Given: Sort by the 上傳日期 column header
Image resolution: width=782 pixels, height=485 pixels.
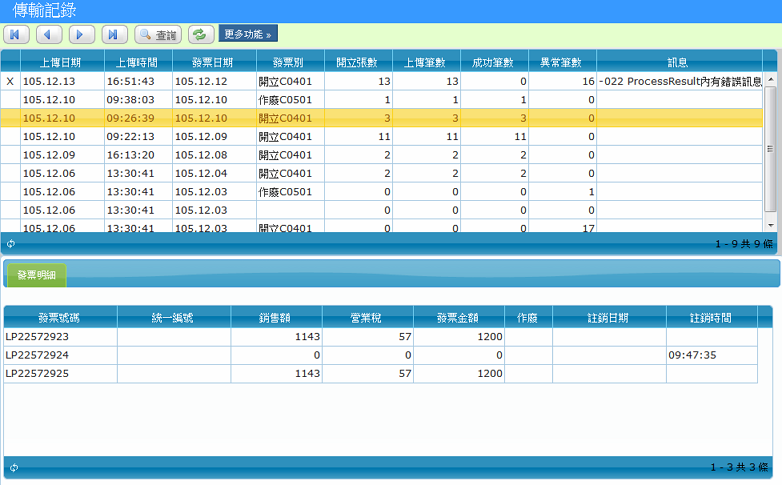Looking at the screenshot, I should (61, 62).
